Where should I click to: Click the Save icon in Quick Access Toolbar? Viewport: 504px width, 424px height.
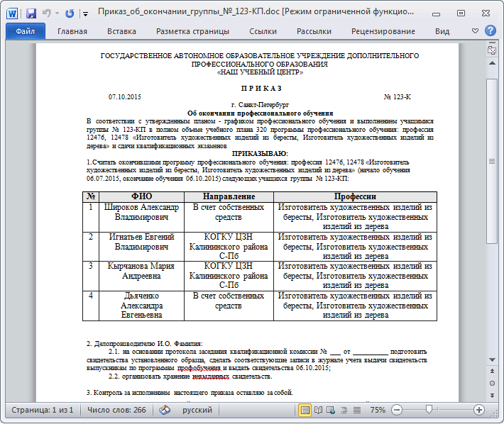click(31, 13)
